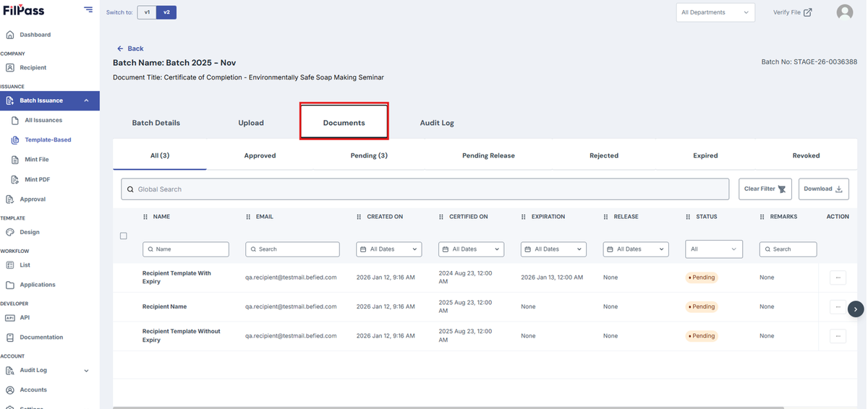Click the Global Search field

click(425, 189)
